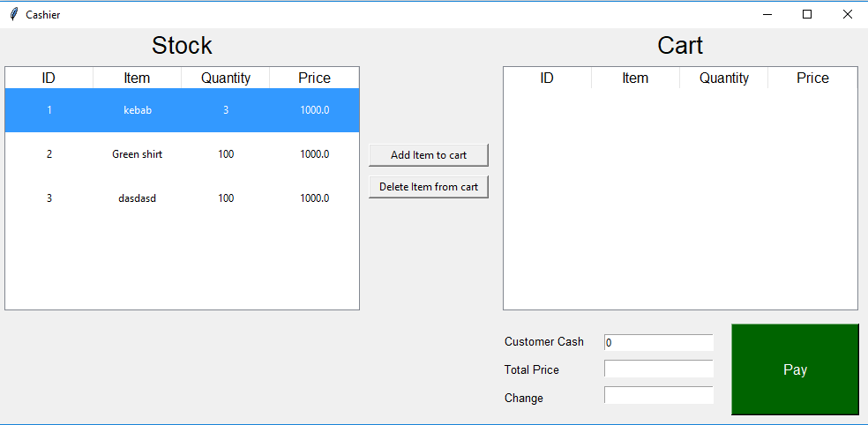
Task: Click the Cart table Item column header
Action: click(635, 78)
